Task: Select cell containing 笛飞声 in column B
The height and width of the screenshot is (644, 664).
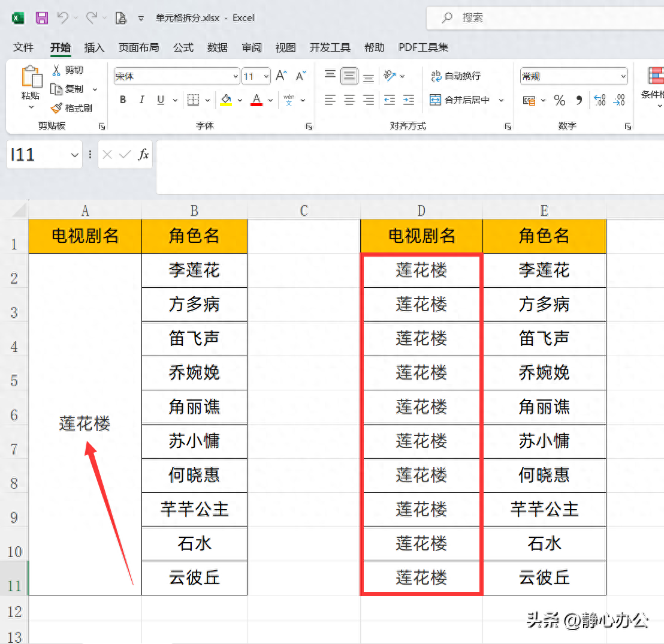Action: click(x=194, y=339)
